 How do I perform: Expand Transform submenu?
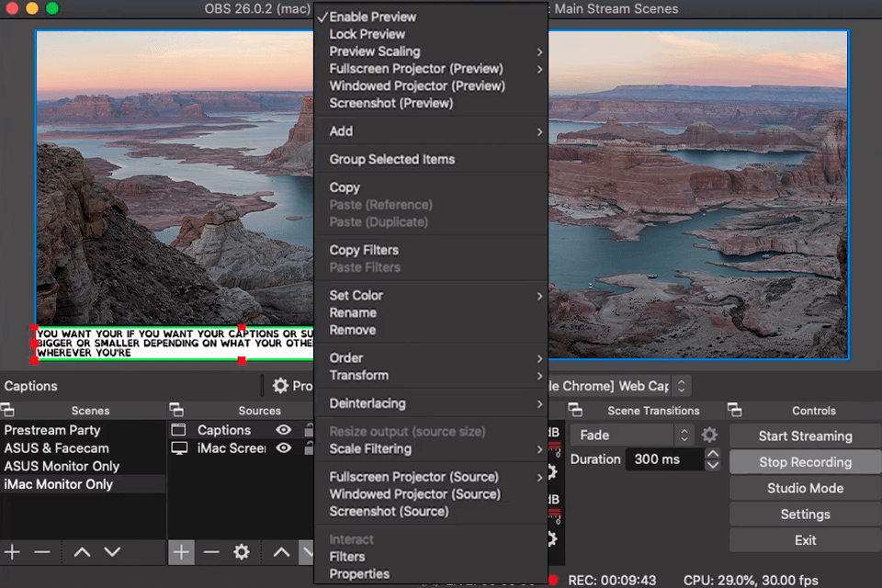click(431, 375)
